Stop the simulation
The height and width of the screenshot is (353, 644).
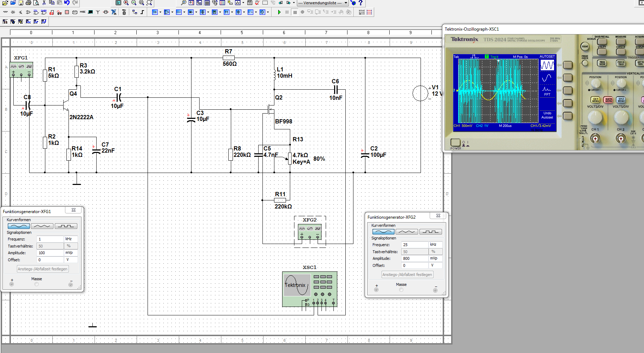coord(295,12)
